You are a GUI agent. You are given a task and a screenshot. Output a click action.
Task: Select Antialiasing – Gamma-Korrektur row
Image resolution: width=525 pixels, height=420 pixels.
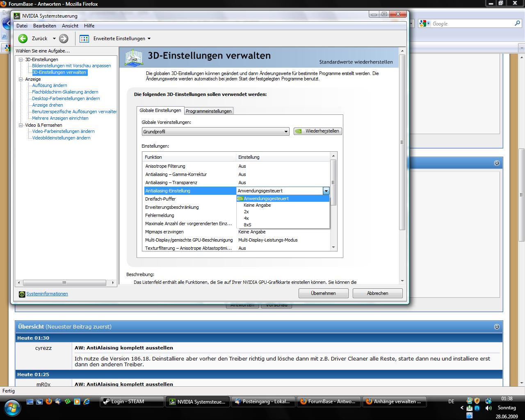tap(237, 174)
